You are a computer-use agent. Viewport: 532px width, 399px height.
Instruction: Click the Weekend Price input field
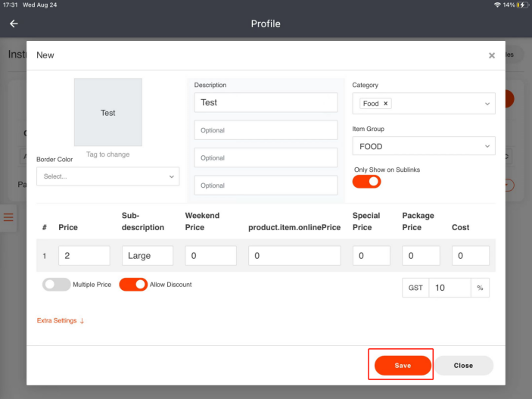click(210, 256)
